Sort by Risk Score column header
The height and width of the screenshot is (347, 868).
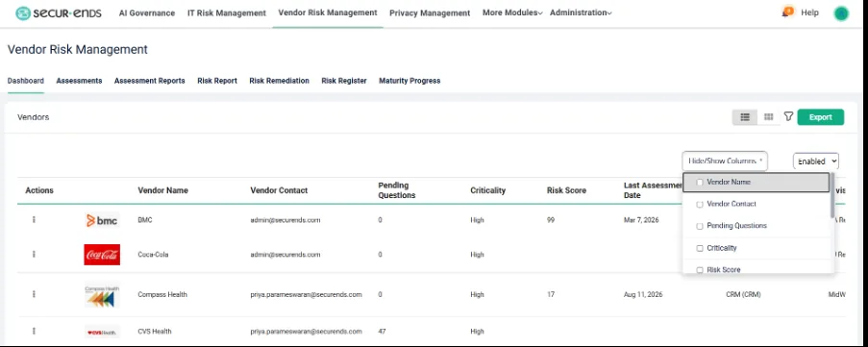click(x=566, y=190)
